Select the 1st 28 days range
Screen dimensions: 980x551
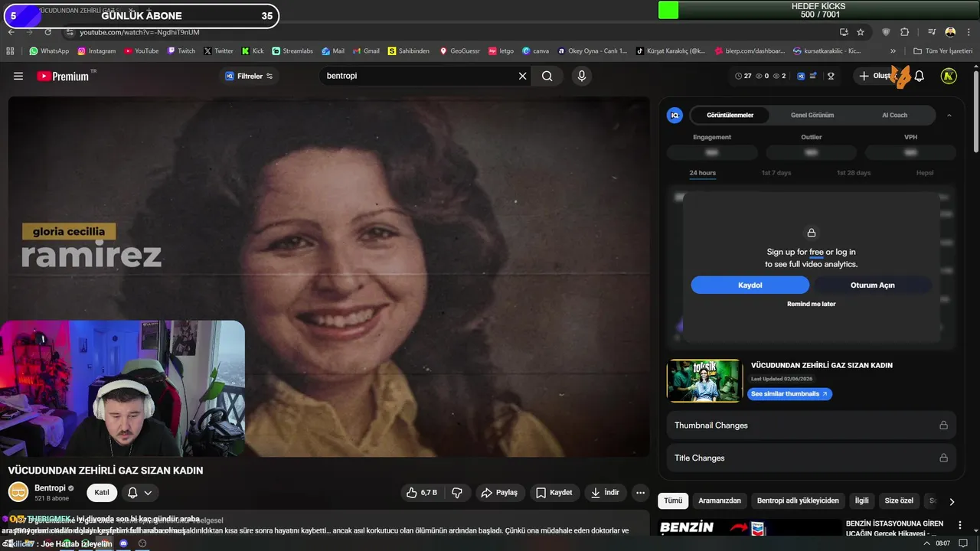pyautogui.click(x=854, y=173)
